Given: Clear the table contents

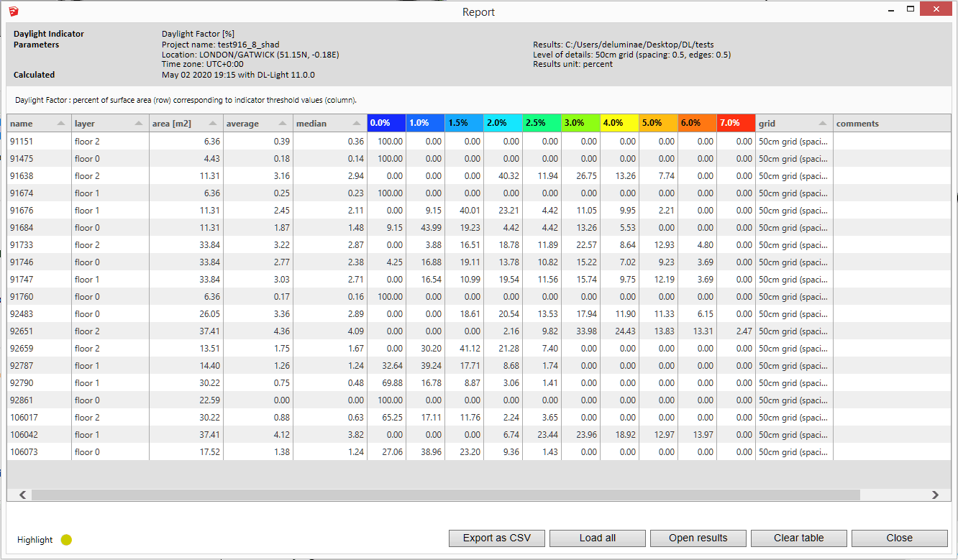Looking at the screenshot, I should click(799, 538).
